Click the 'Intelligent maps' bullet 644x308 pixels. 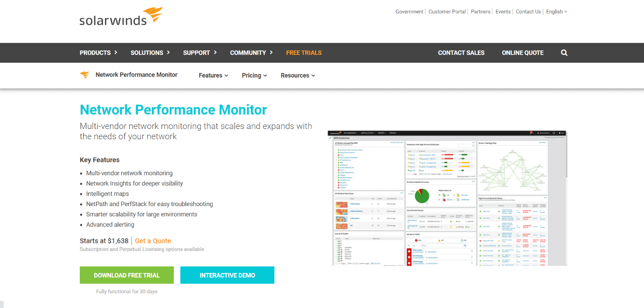(107, 193)
